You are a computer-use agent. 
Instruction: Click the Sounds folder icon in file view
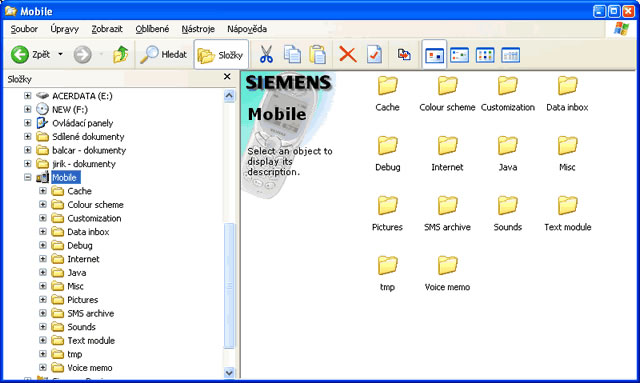507,205
